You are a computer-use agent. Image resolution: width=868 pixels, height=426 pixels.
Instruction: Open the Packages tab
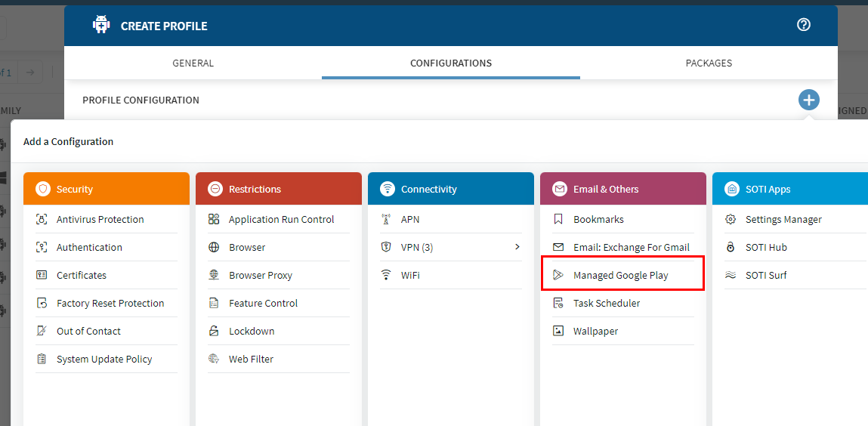(708, 63)
